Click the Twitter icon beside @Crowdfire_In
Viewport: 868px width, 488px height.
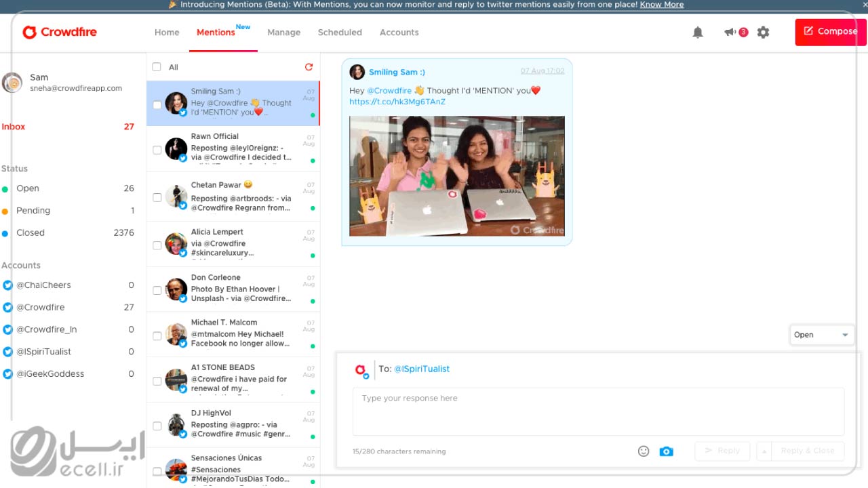pos(8,329)
